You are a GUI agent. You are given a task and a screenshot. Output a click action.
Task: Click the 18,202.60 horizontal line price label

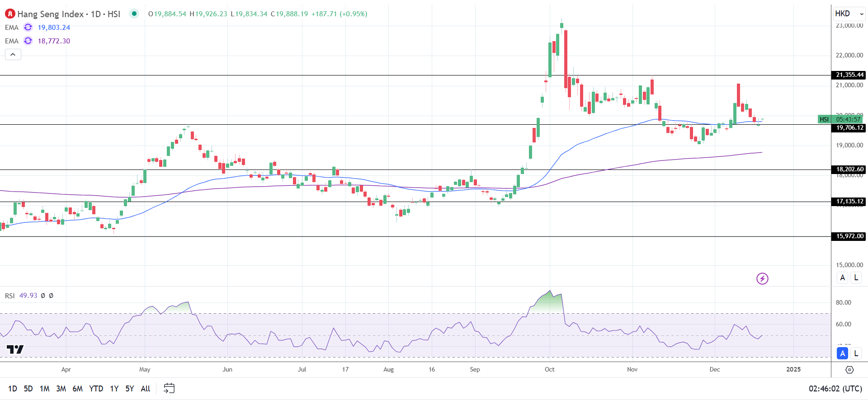[x=849, y=169]
